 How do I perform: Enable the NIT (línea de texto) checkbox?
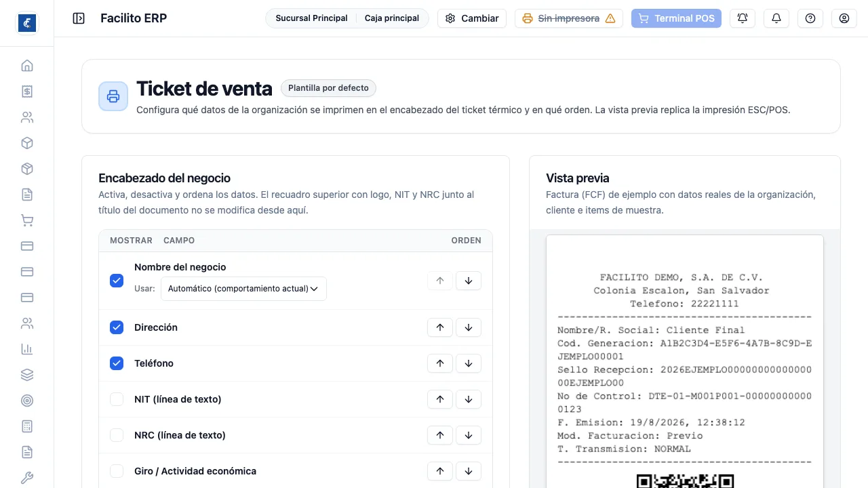pos(117,399)
